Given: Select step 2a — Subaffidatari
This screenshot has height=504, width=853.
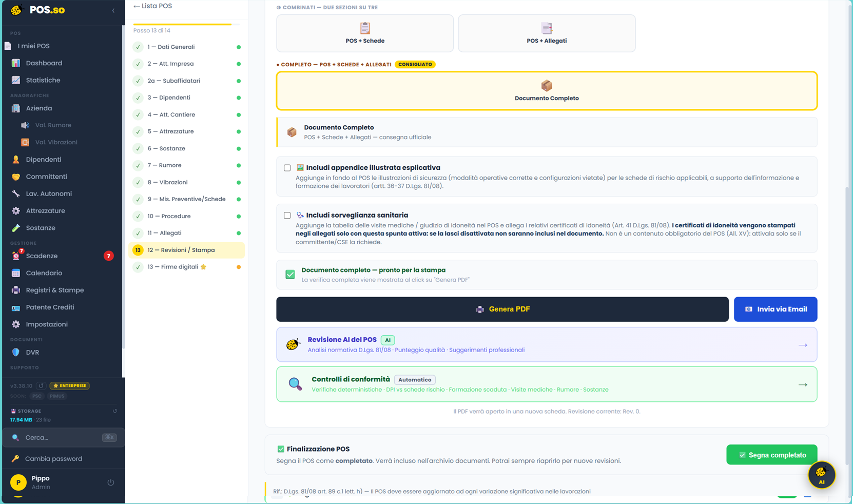Looking at the screenshot, I should [187, 81].
